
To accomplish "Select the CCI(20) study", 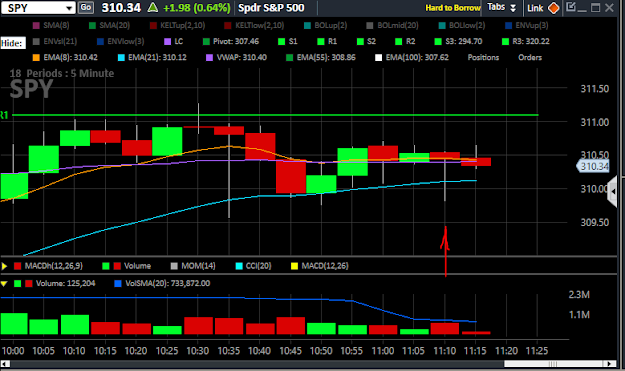I will click(x=254, y=266).
